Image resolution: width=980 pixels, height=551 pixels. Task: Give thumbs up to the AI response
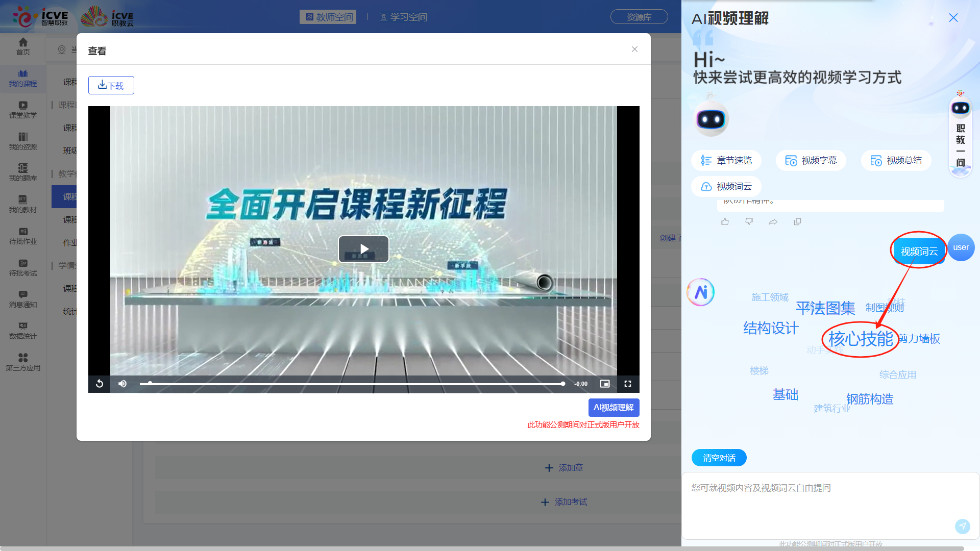tap(725, 221)
